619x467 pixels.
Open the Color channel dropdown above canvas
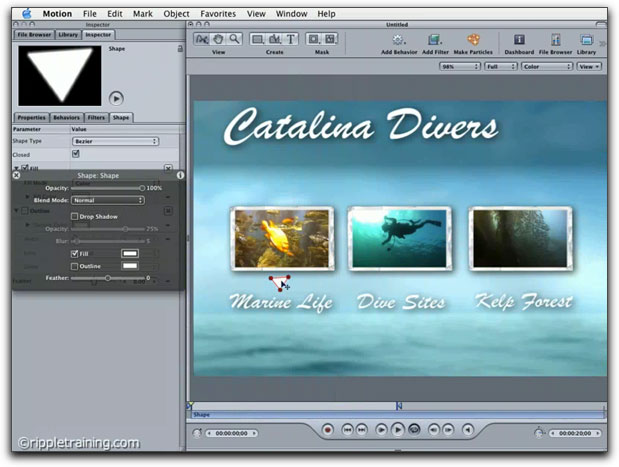click(547, 66)
